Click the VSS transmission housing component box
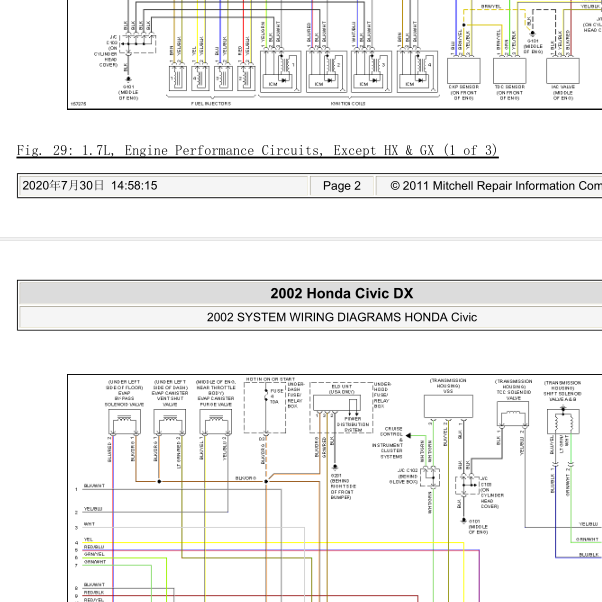This screenshot has height=602, width=602. pos(448,407)
